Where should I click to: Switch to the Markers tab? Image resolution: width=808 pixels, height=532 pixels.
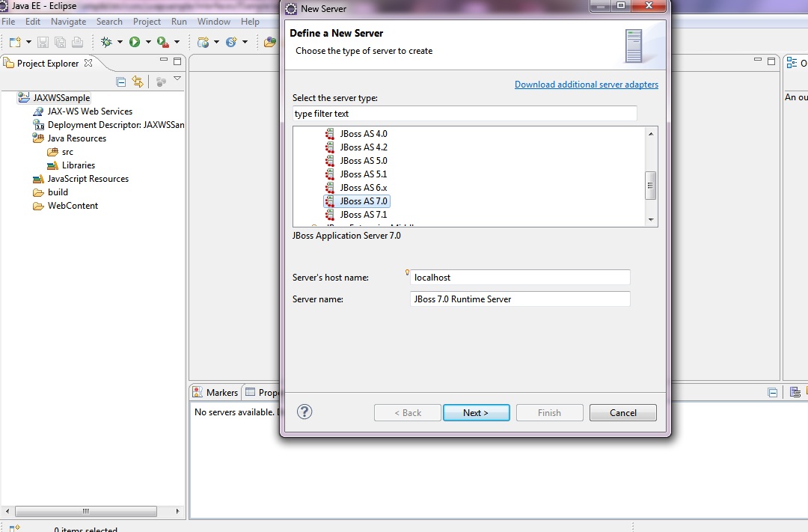click(215, 392)
